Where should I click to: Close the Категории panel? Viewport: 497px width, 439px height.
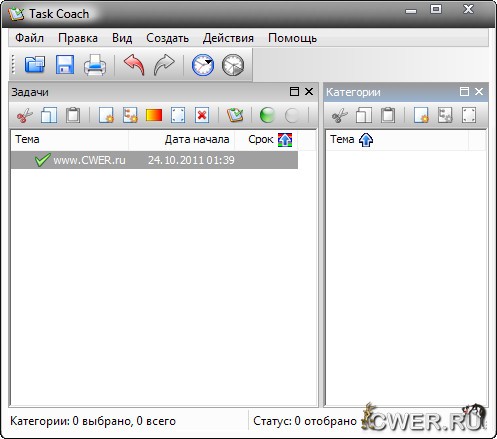tap(479, 92)
